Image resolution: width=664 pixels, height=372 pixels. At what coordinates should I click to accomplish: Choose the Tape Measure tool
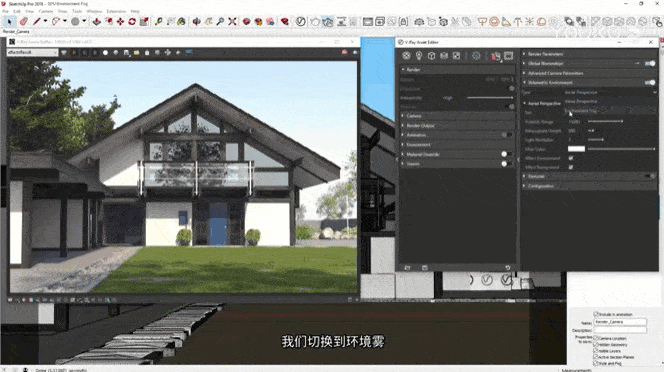click(x=158, y=22)
